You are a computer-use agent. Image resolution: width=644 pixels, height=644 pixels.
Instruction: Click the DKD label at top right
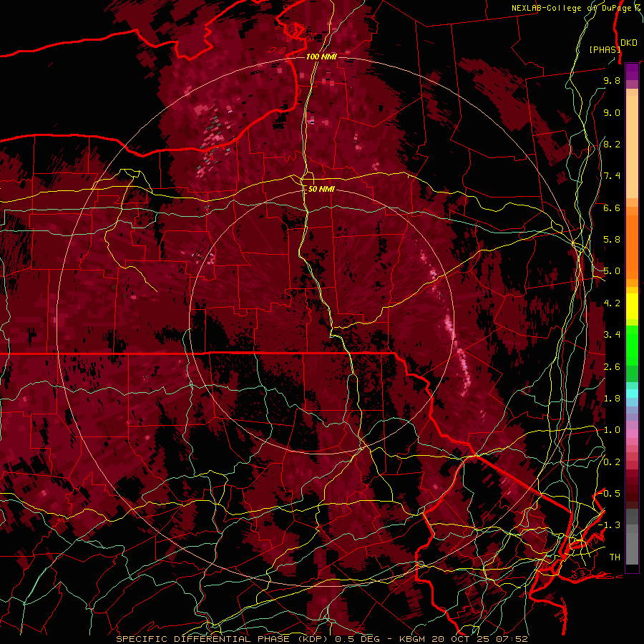(x=629, y=43)
